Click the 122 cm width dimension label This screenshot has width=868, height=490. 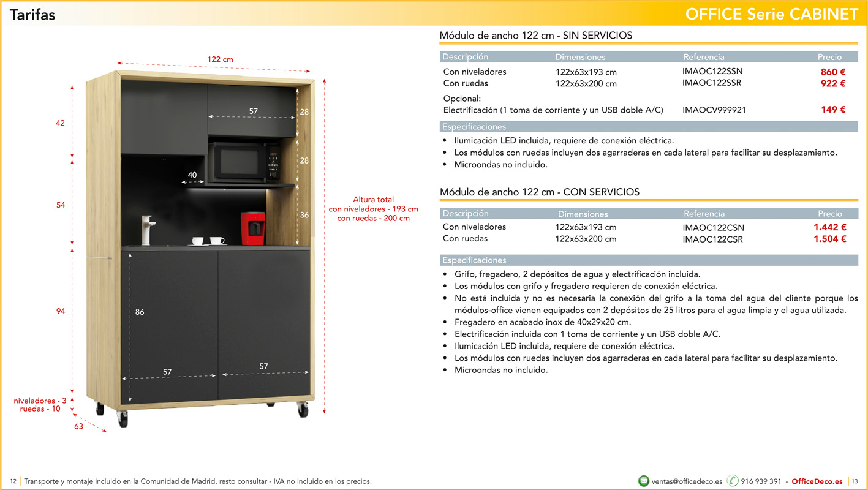(x=220, y=59)
